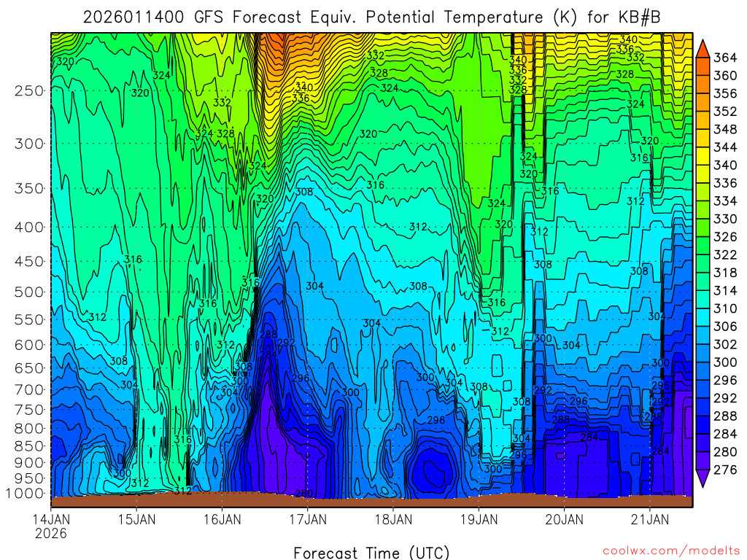Screen dimensions: 747x560
Task: Pick the 650 pressure level axis label
Action: tap(29, 368)
